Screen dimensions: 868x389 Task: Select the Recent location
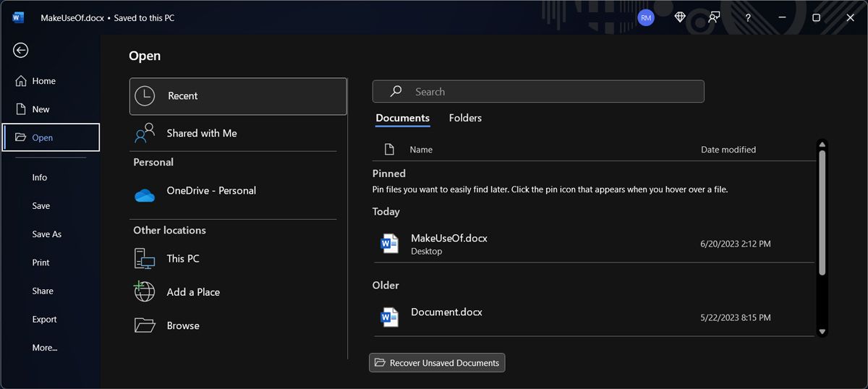pos(238,96)
